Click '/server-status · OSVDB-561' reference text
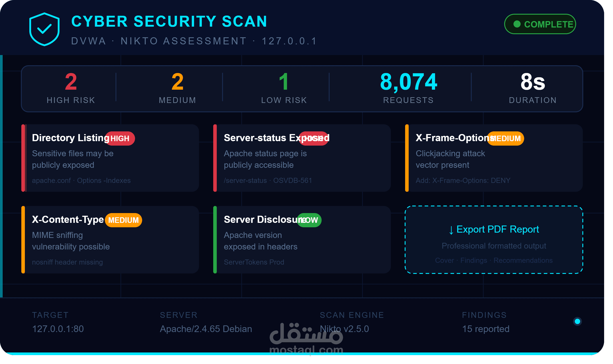Viewport: 613px width, 364px height. pos(268,180)
